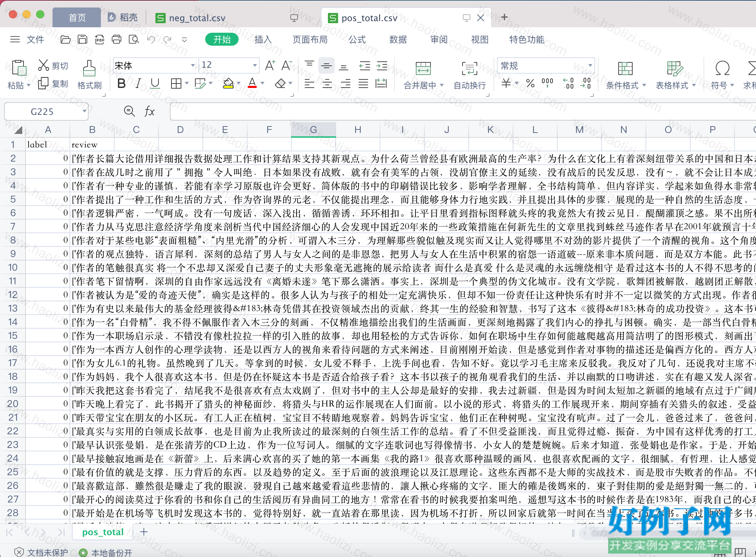The height and width of the screenshot is (557, 756).
Task: Click the Copy icon
Action: pos(43,83)
